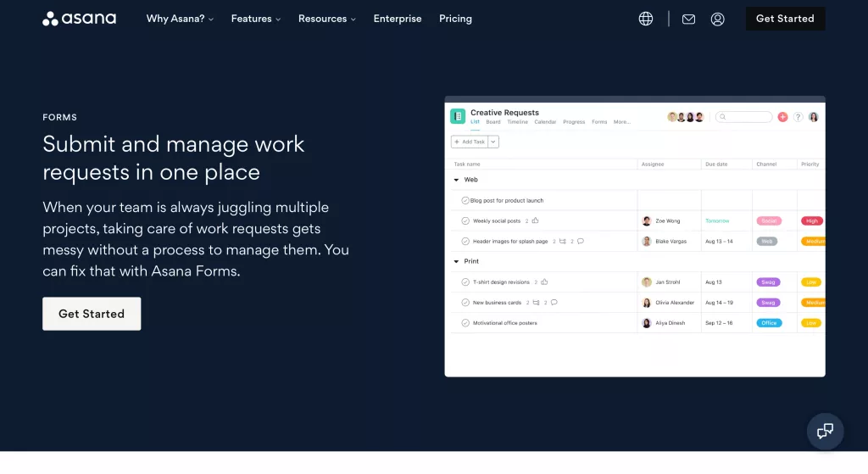Click Get Started in top navigation
Image resolution: width=868 pixels, height=474 pixels.
[x=785, y=19]
